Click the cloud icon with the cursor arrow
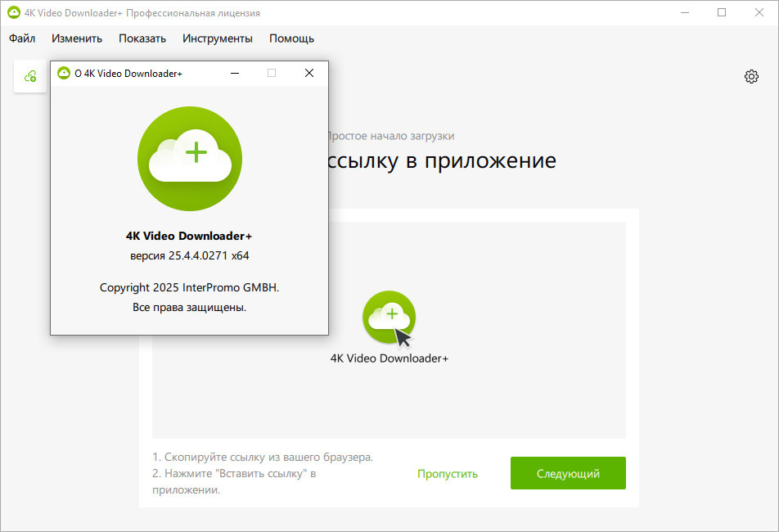Viewport: 779px width, 532px height. pos(389,317)
